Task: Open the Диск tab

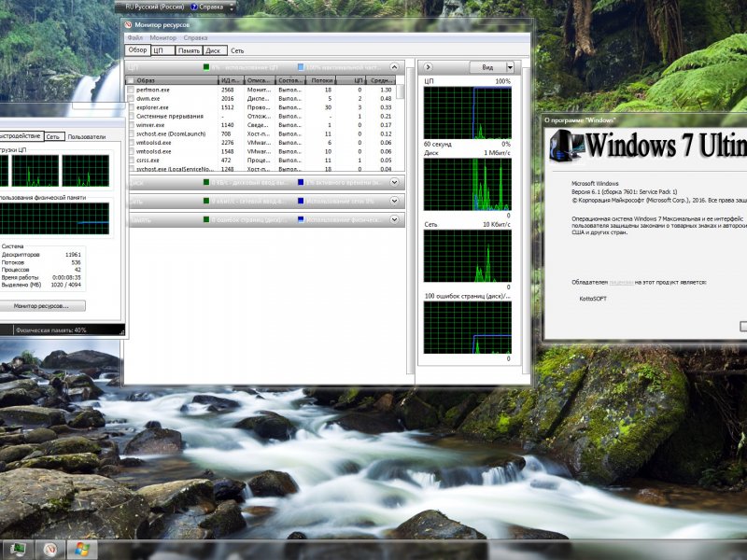Action: 215,50
